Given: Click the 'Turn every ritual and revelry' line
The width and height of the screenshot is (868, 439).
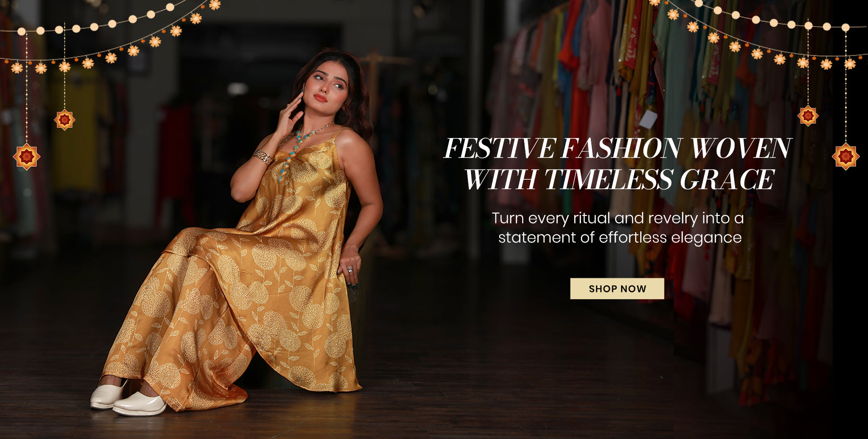Looking at the screenshot, I should pos(618,218).
